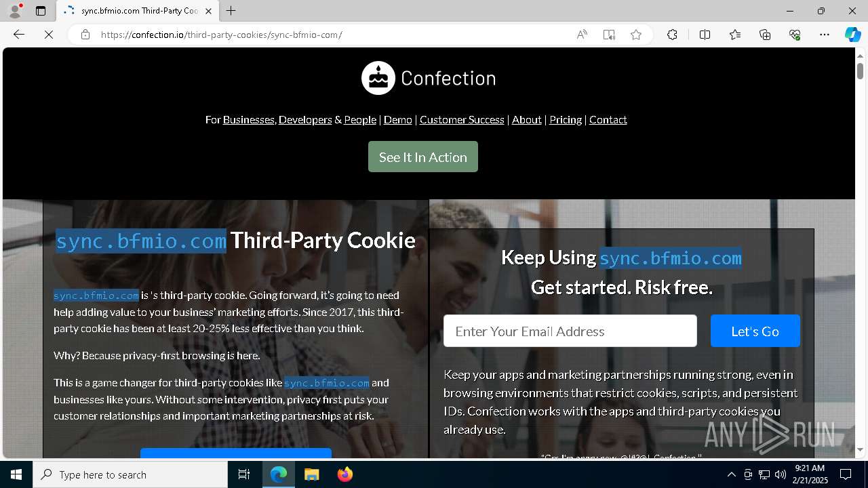Screen dimensions: 868x488
Task: Open Browser essentials heart icon
Action: (x=795, y=35)
